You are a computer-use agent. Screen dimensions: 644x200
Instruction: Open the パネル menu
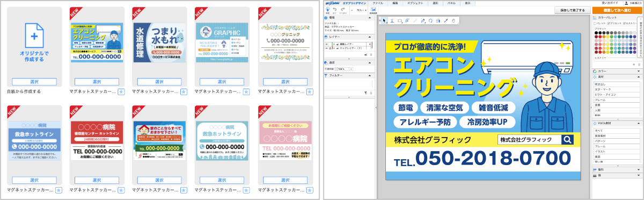click(451, 3)
